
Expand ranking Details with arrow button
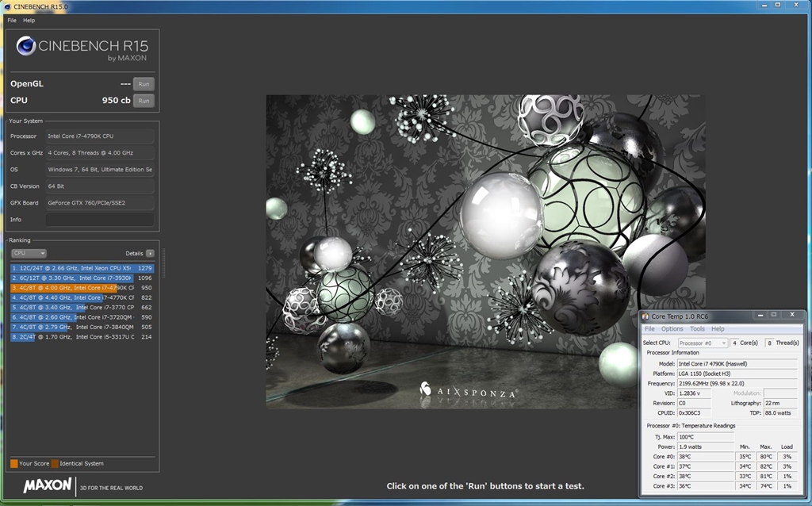click(150, 253)
